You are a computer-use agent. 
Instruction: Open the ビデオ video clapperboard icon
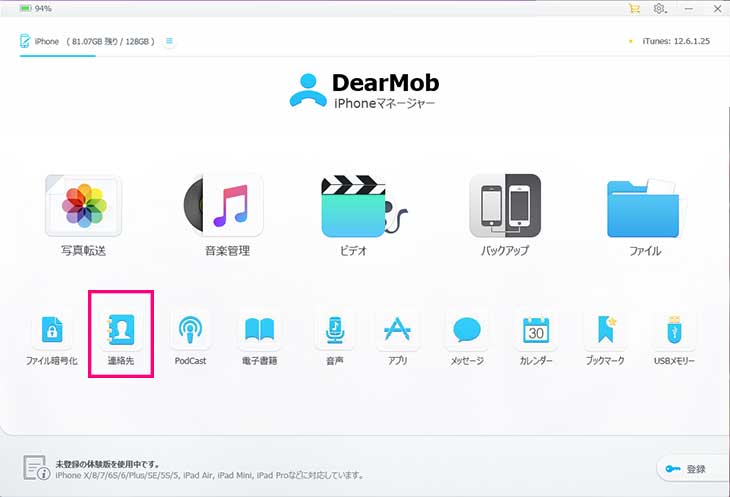click(364, 206)
